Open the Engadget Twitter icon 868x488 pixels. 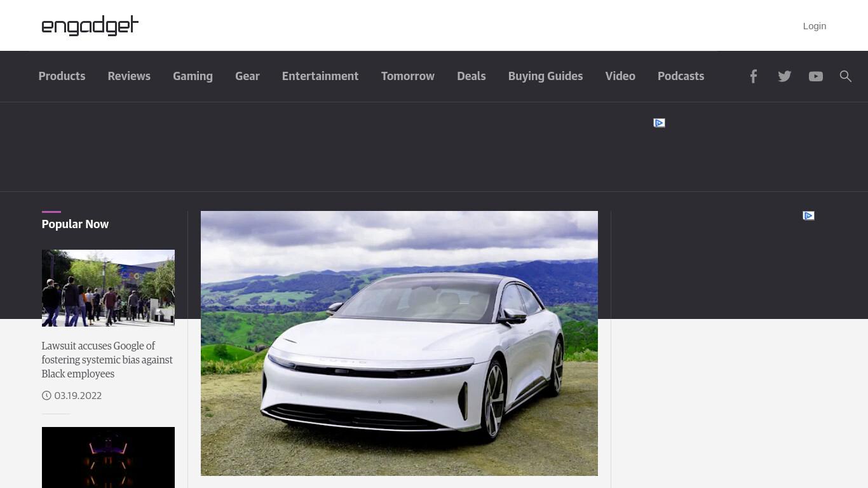pos(785,76)
